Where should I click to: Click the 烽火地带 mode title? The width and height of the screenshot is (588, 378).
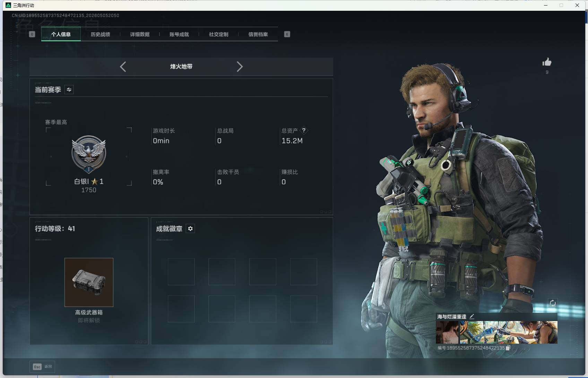click(x=181, y=67)
